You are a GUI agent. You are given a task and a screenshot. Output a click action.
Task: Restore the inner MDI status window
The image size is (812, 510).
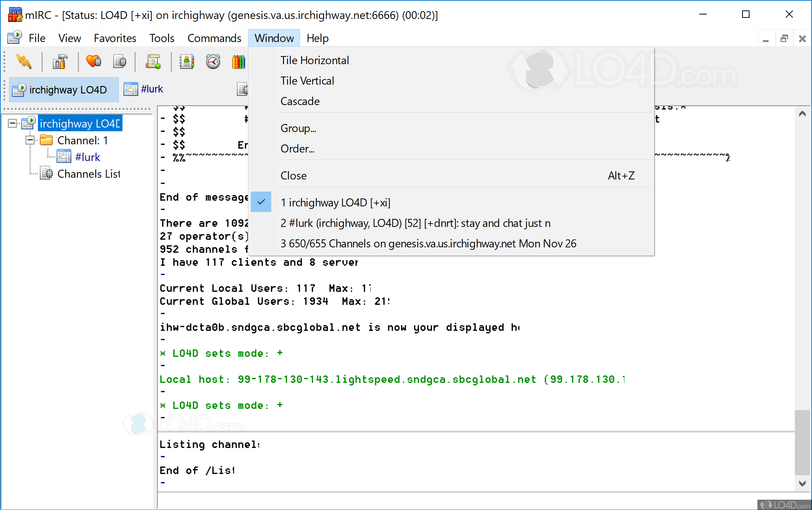784,39
